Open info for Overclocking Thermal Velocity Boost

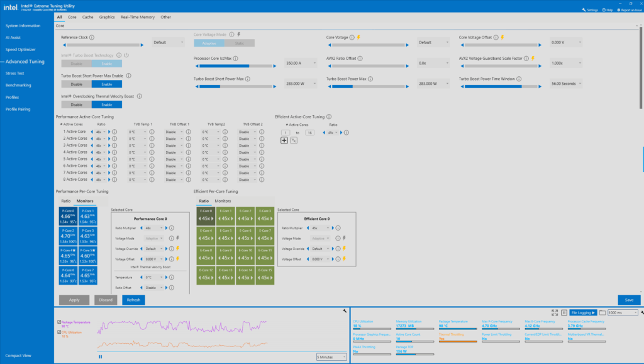tap(139, 96)
